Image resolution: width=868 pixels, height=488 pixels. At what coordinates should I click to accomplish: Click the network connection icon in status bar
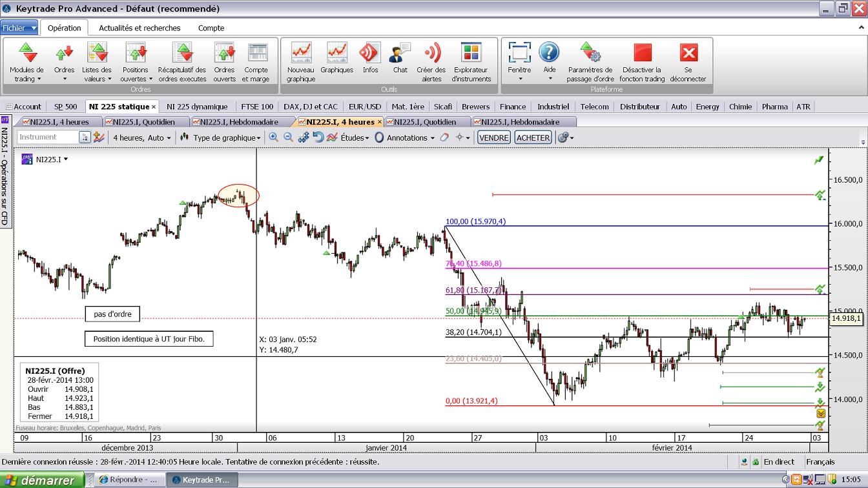tap(745, 462)
